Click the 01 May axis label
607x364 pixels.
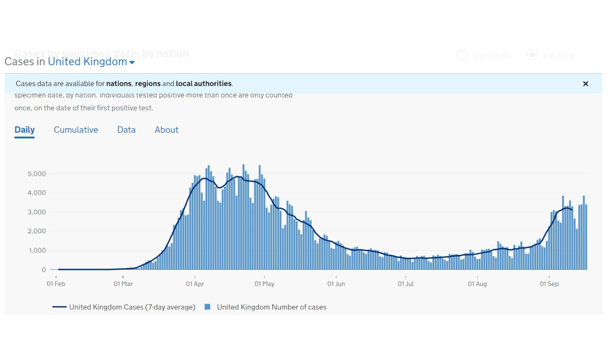click(264, 284)
